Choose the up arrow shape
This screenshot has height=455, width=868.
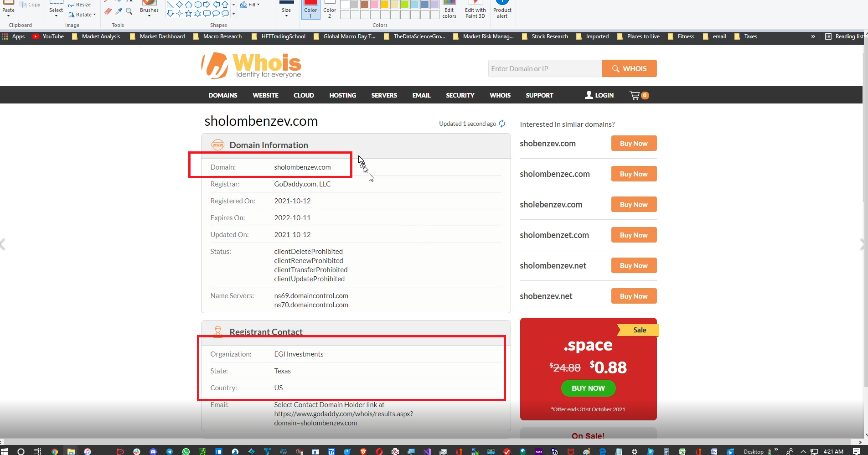point(225,5)
